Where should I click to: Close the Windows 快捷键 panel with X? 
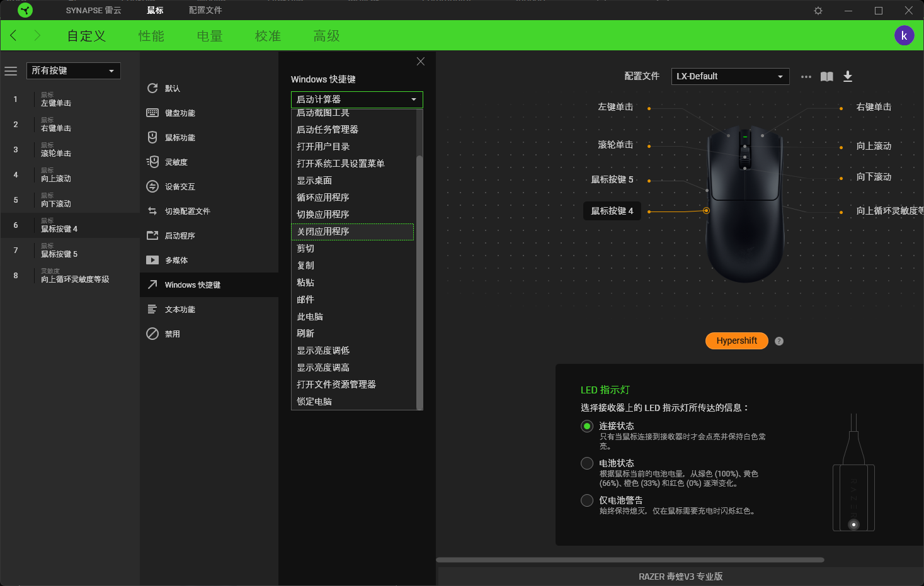click(421, 61)
